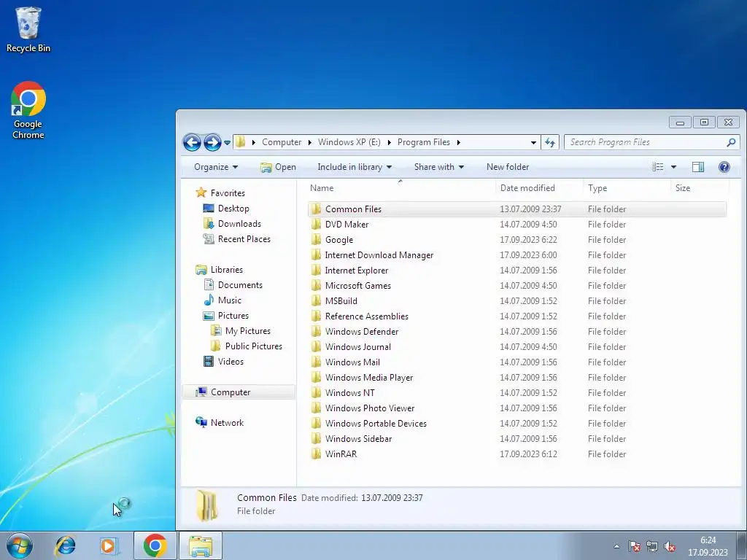
Task: Open the Share with menu
Action: [x=438, y=167]
